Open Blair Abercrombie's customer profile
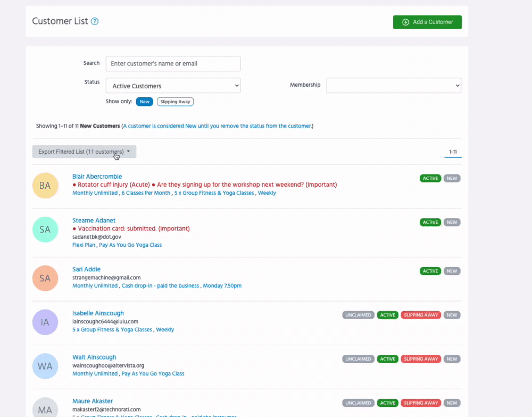The width and height of the screenshot is (532, 417). (97, 177)
